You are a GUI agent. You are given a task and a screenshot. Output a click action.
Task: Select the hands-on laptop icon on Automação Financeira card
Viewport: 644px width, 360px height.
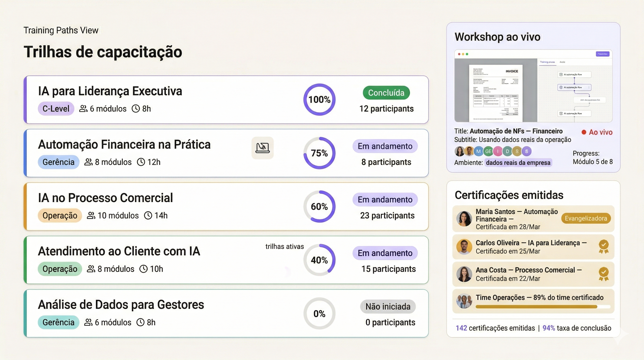[262, 148]
